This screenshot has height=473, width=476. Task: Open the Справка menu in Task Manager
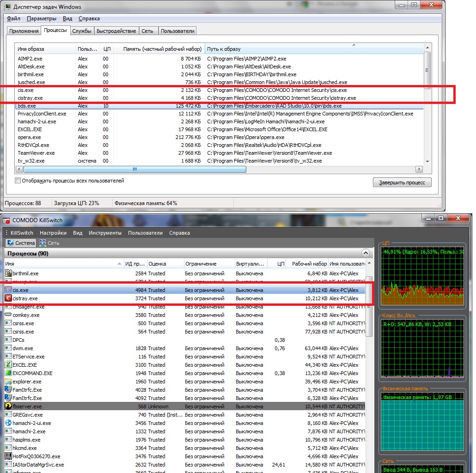89,18
